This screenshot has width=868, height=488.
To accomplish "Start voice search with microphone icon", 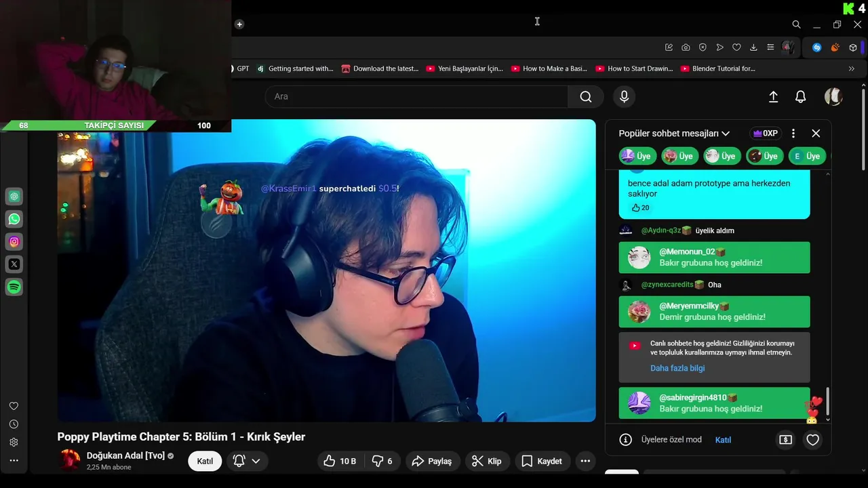I will pos(625,96).
